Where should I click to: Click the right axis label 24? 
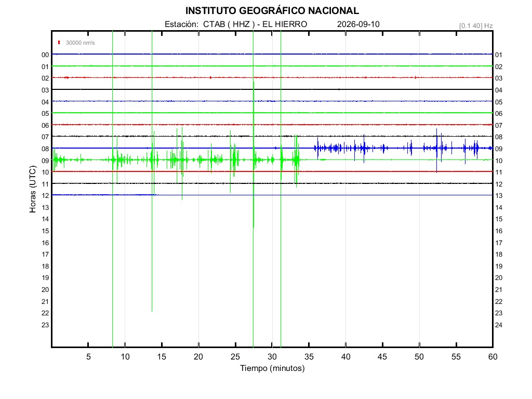pos(499,325)
